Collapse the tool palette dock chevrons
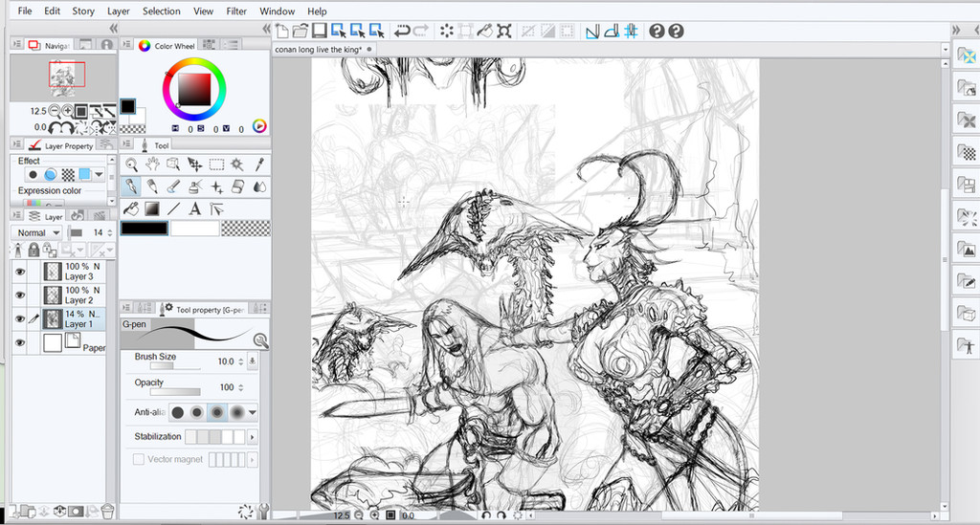980x525 pixels. pyautogui.click(x=266, y=28)
